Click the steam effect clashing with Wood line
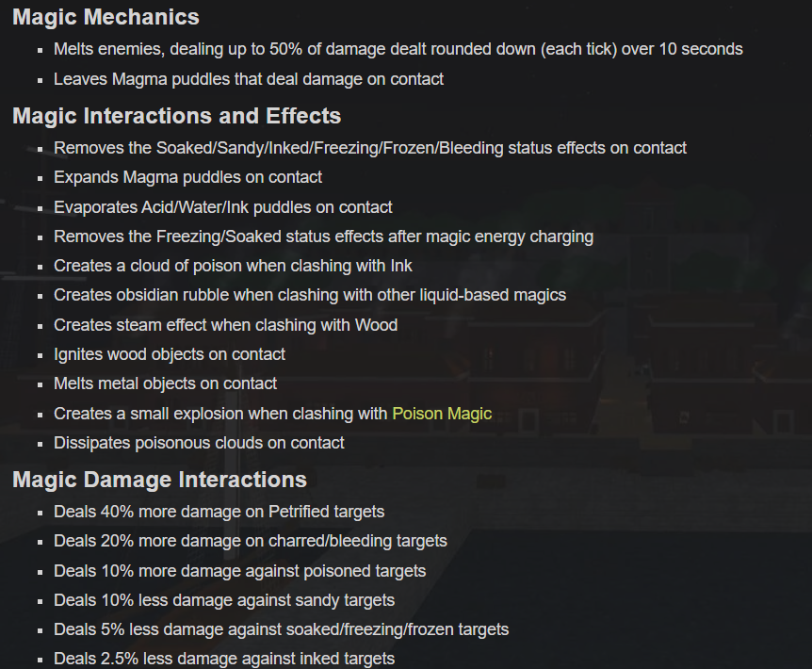 [226, 325]
